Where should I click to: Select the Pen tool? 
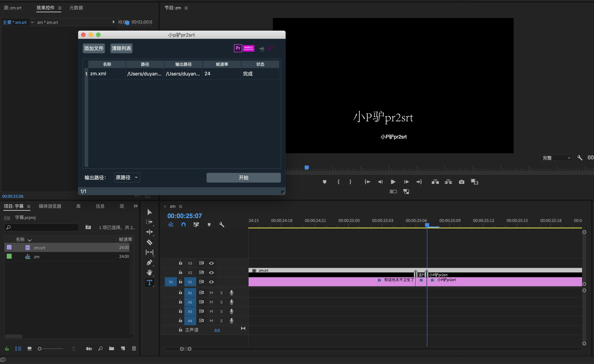[x=150, y=263]
